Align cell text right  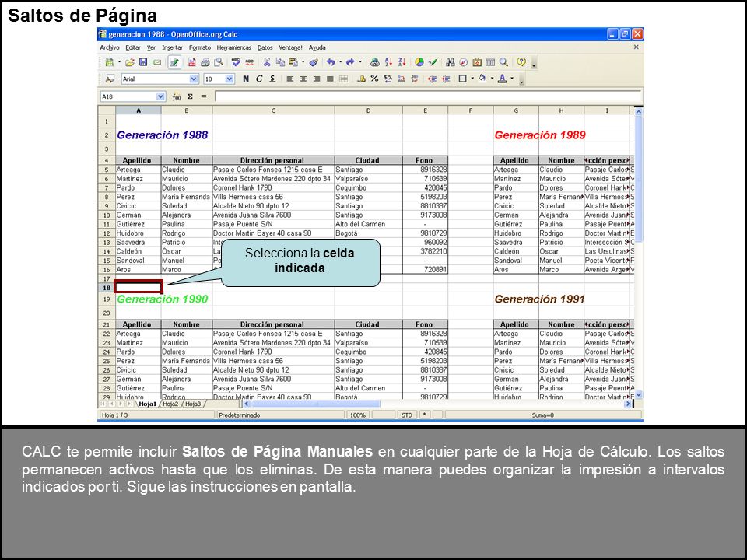(317, 79)
